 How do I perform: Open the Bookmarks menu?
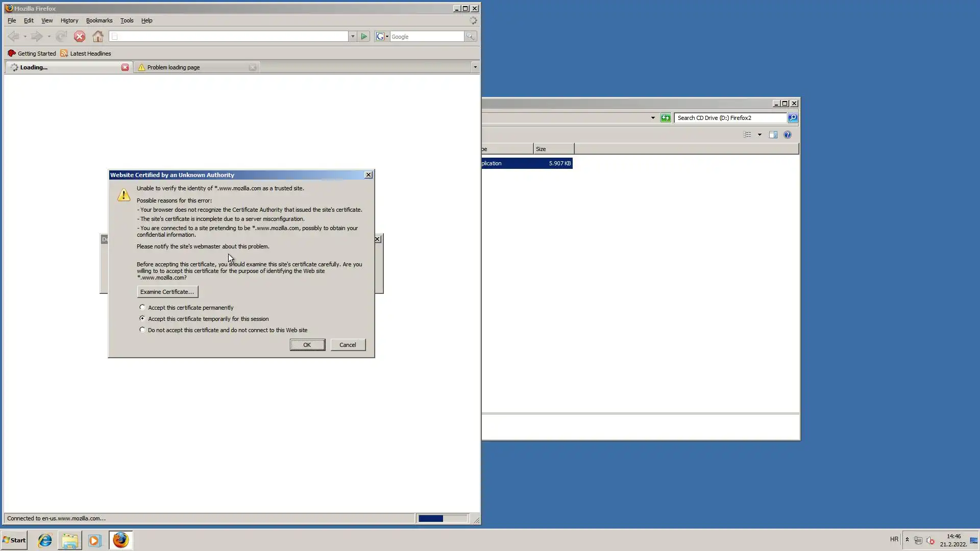(x=99, y=20)
